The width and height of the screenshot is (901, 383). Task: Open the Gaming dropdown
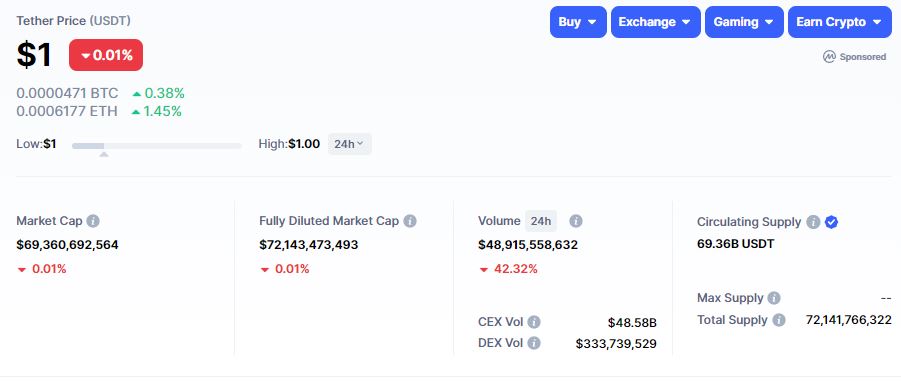744,22
